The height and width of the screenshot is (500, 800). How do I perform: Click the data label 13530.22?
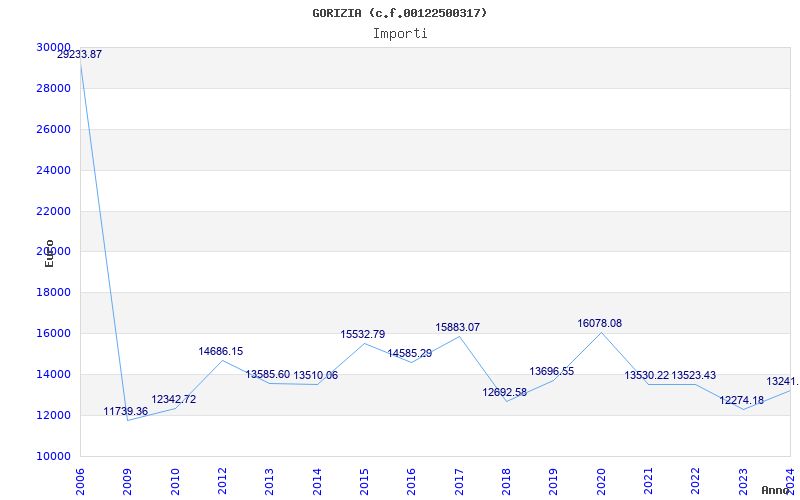646,376
